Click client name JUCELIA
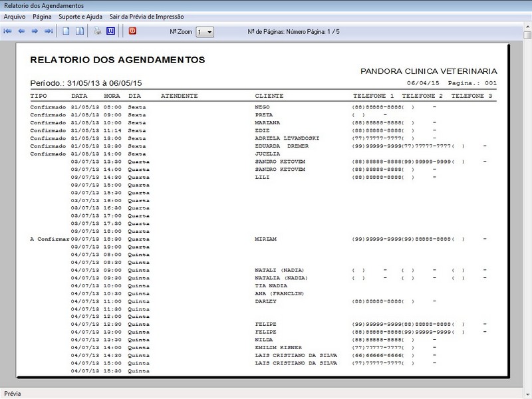The width and height of the screenshot is (532, 399). (267, 154)
